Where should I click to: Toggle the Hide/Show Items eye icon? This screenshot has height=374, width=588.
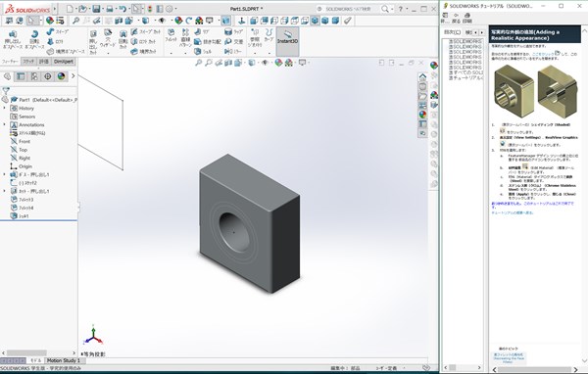[x=162, y=21]
